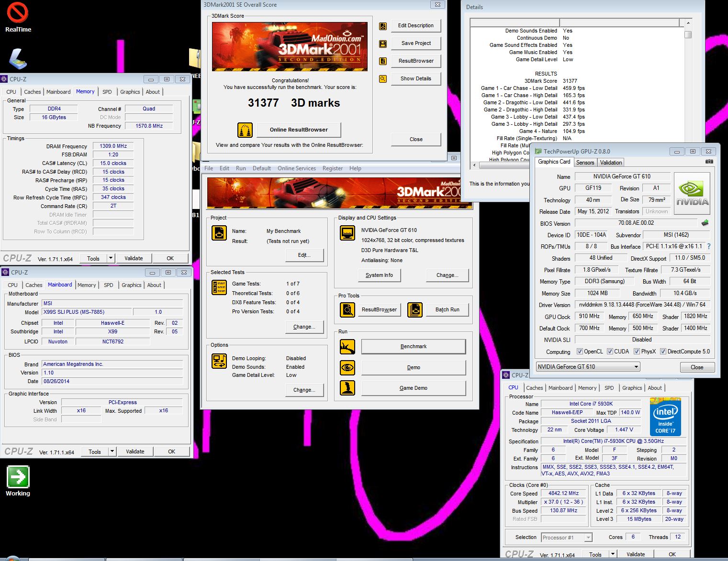Viewport: 728px width, 561px height.
Task: Click the Game Demo icon
Action: [347, 388]
